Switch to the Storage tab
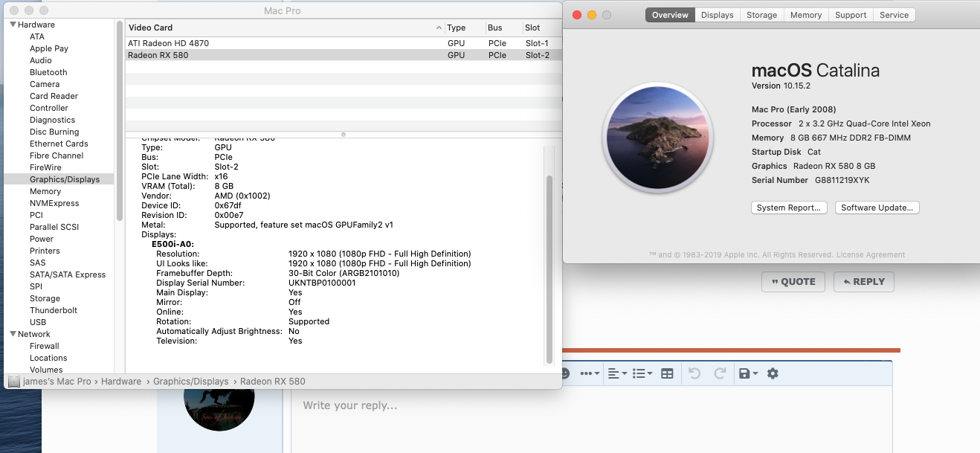Image resolution: width=980 pixels, height=453 pixels. click(x=761, y=15)
